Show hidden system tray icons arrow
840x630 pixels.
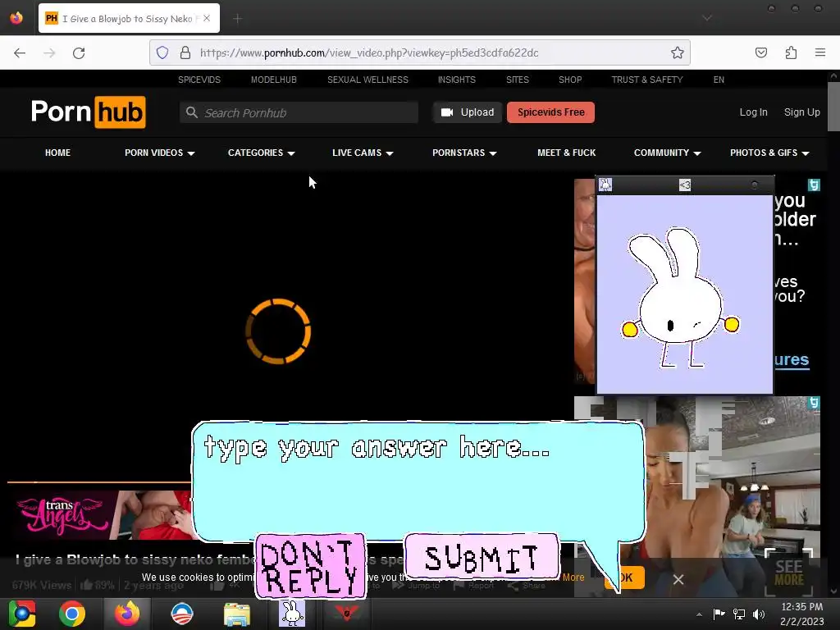(x=699, y=614)
